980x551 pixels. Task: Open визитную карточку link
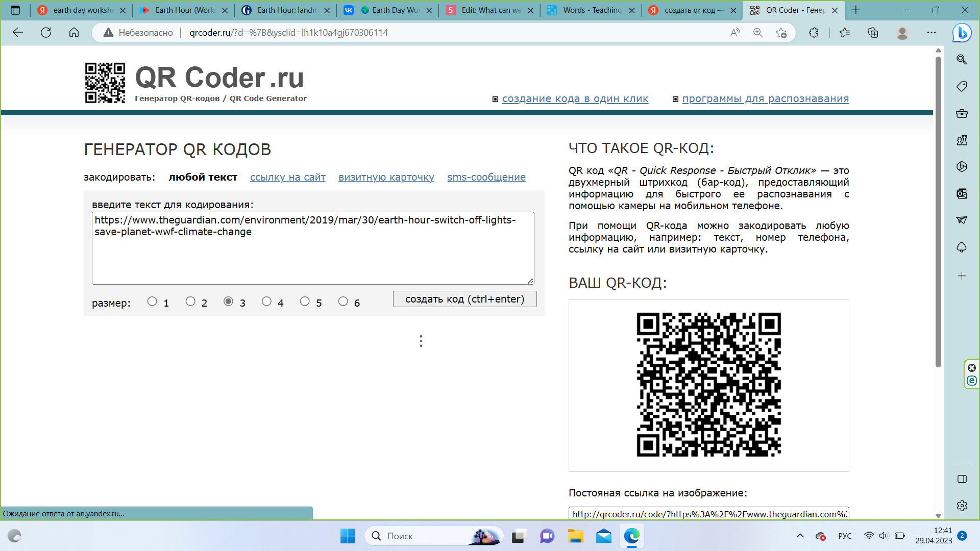pos(386,177)
